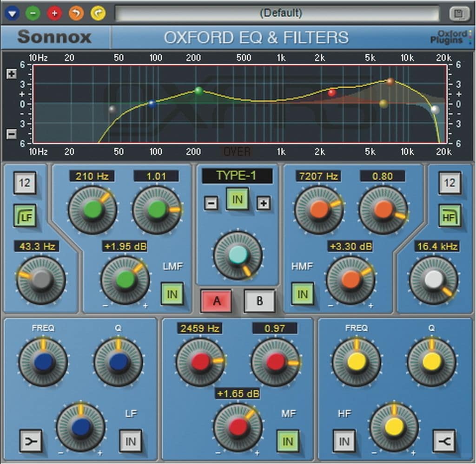Viewport: 476px width, 464px height.
Task: Click the TYPE-1 EQ type display
Action: click(x=237, y=176)
